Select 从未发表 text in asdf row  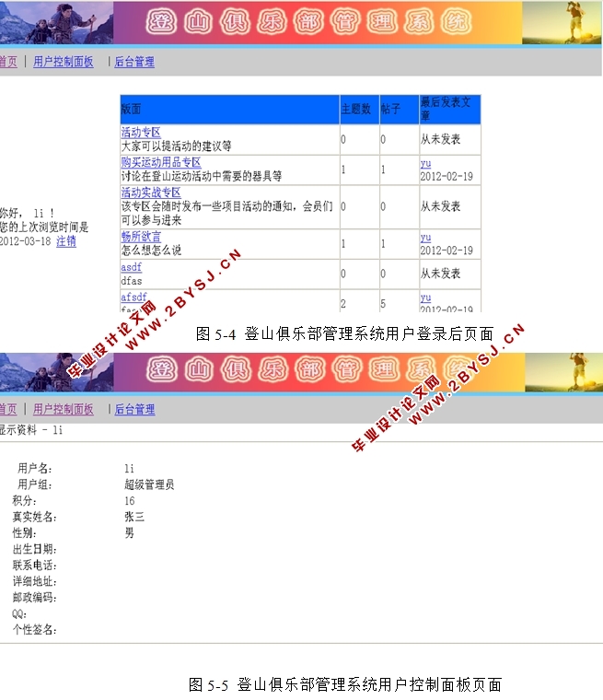pyautogui.click(x=440, y=274)
